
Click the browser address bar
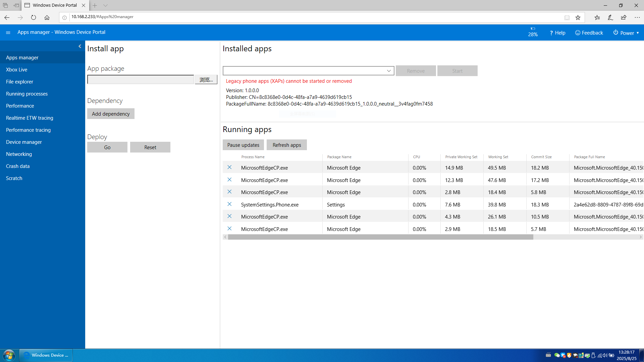pyautogui.click(x=315, y=17)
